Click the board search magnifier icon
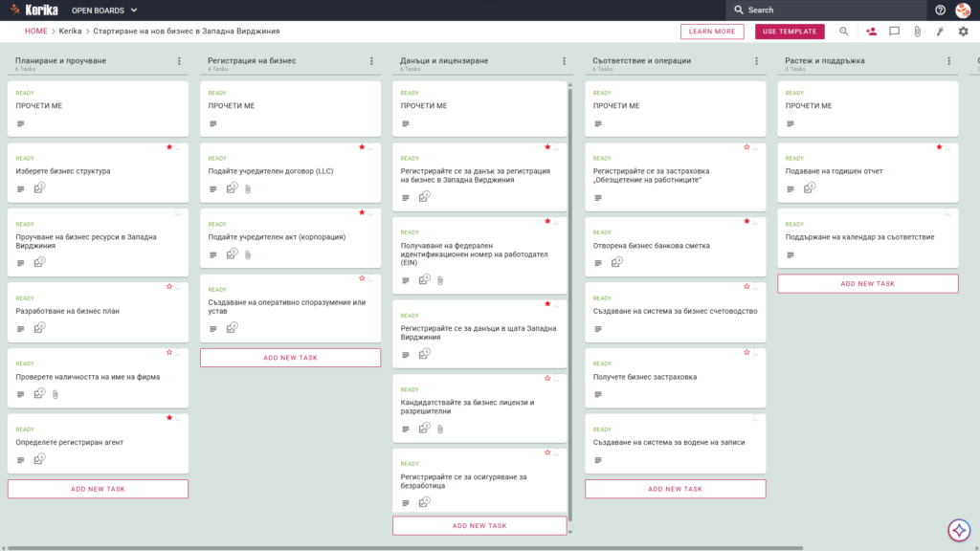980x551 pixels. 844,32
